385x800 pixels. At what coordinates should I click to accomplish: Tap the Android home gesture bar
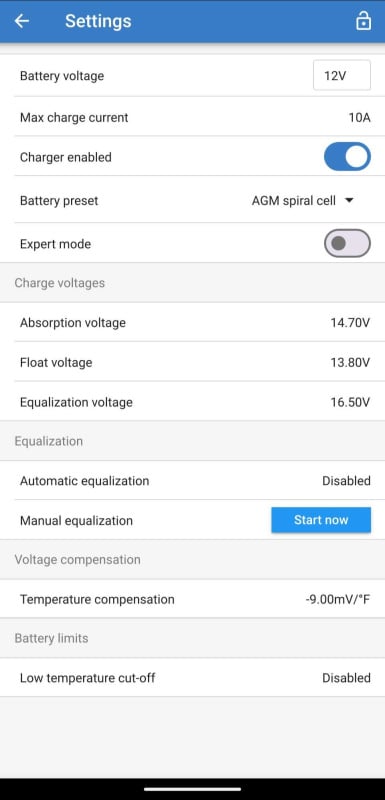[192, 789]
